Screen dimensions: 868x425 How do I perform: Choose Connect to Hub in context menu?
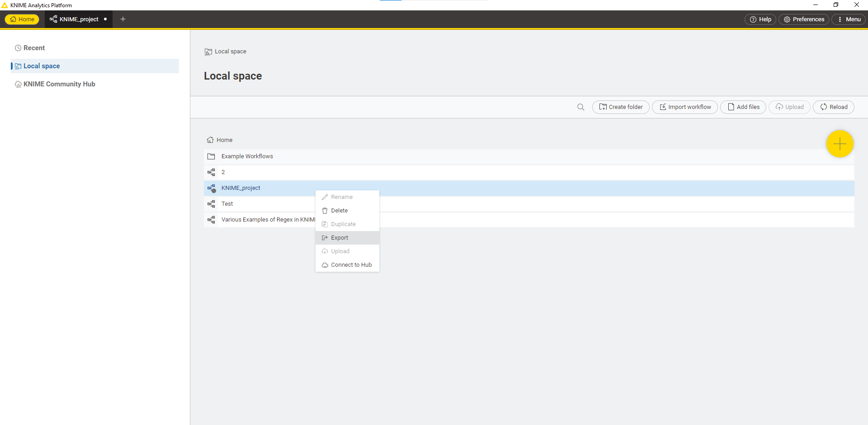point(347,265)
